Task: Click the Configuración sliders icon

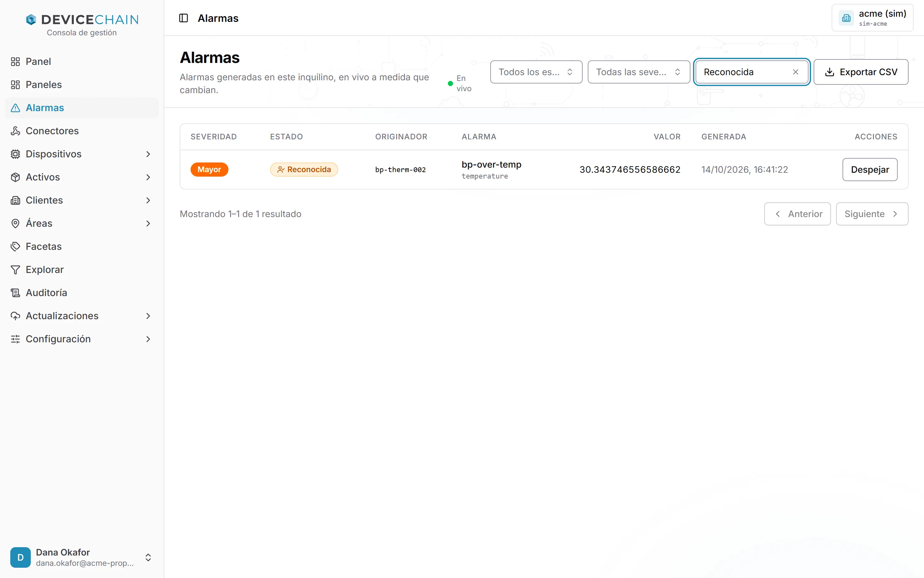Action: click(15, 339)
